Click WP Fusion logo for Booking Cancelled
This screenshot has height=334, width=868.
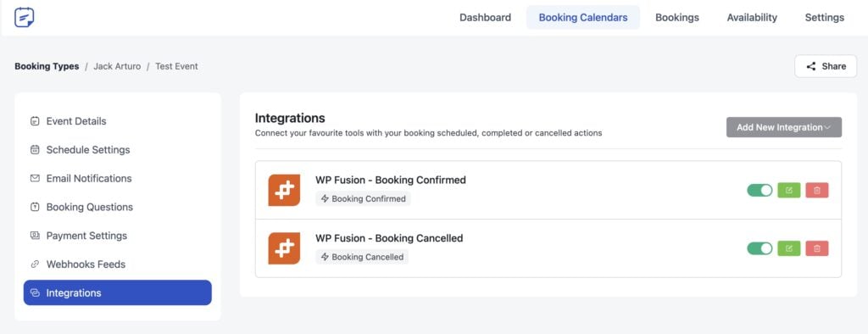click(x=284, y=248)
